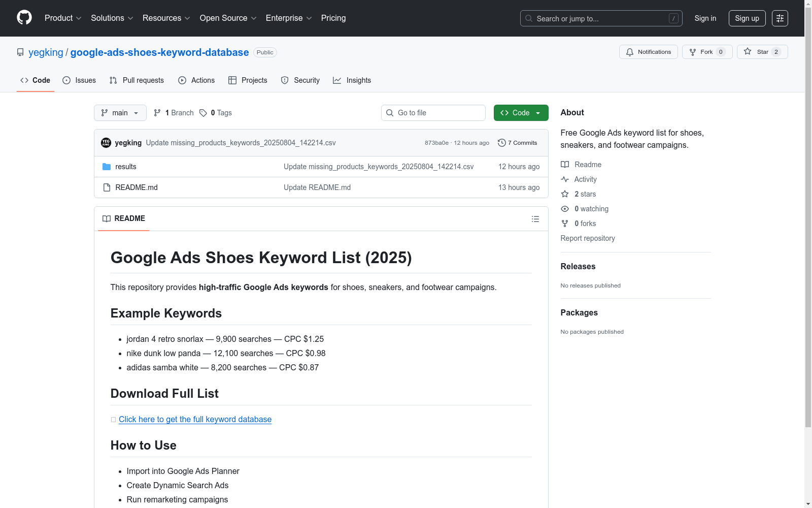This screenshot has height=508, width=812.
Task: Click the Search or jump to field
Action: click(x=601, y=18)
